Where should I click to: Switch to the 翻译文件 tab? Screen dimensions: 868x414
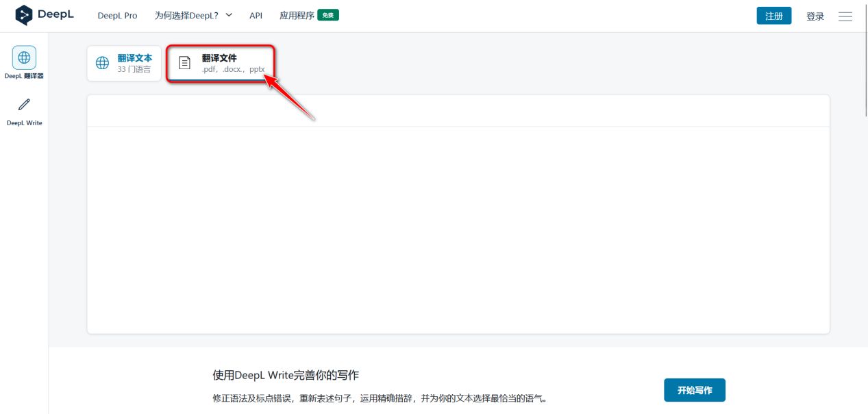click(221, 64)
